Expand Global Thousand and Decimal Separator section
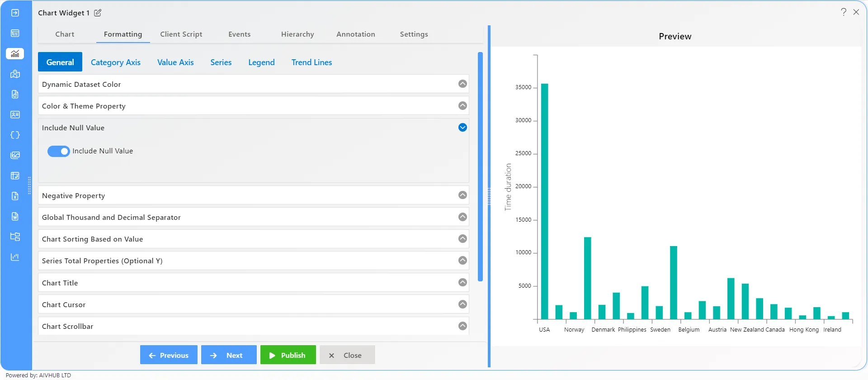868x380 pixels. coord(462,217)
